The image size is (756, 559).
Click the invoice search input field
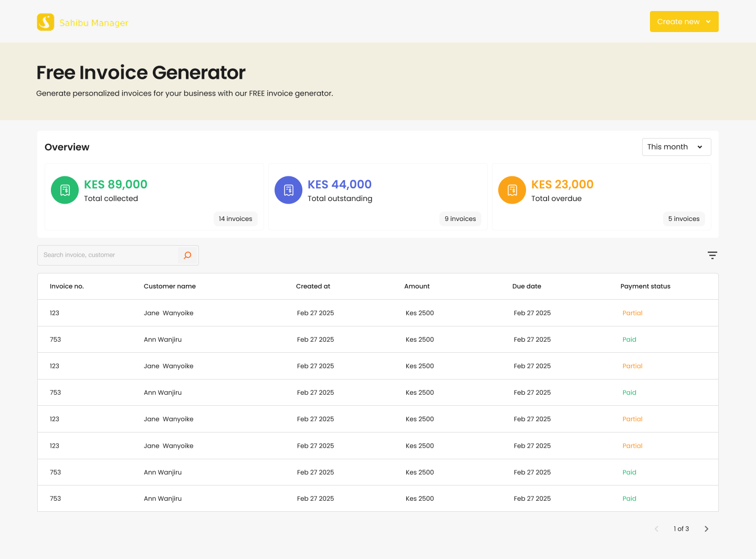(105, 255)
